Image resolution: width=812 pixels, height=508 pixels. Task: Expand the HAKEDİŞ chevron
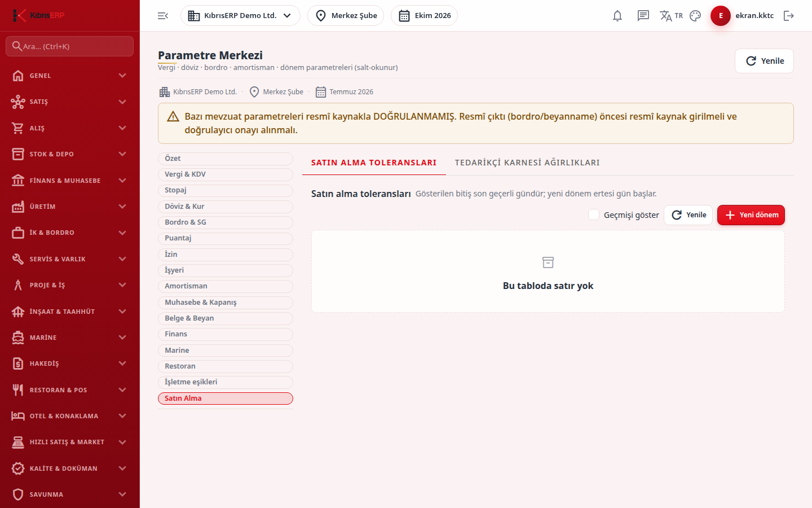point(122,364)
